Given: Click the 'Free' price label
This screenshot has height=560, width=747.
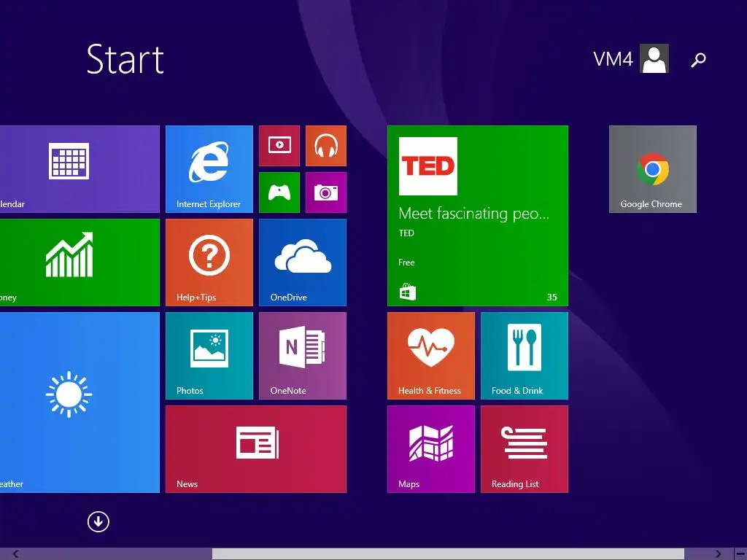Looking at the screenshot, I should 406,262.
